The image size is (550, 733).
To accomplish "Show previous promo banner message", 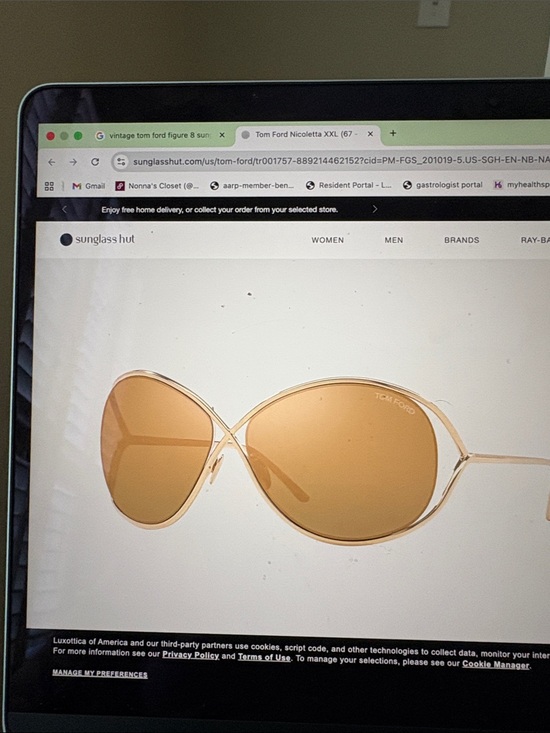I will [64, 209].
